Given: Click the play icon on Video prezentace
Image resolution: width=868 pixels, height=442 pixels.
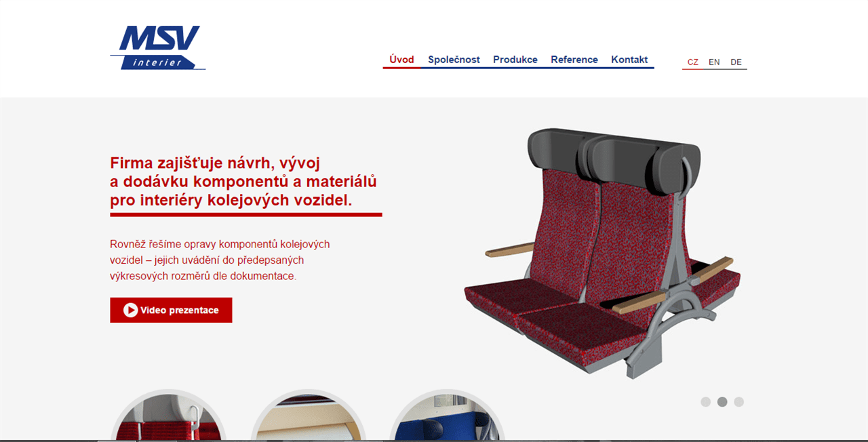Looking at the screenshot, I should pyautogui.click(x=130, y=310).
